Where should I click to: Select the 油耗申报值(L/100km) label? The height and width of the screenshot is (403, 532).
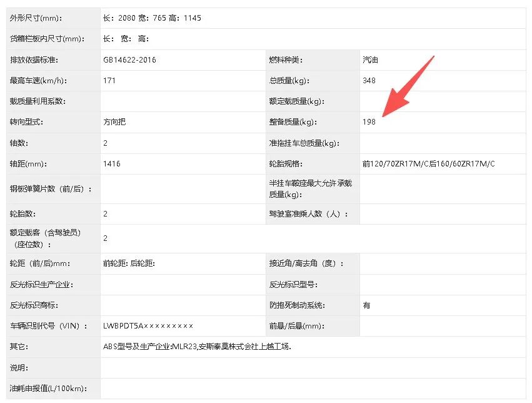pos(47,388)
